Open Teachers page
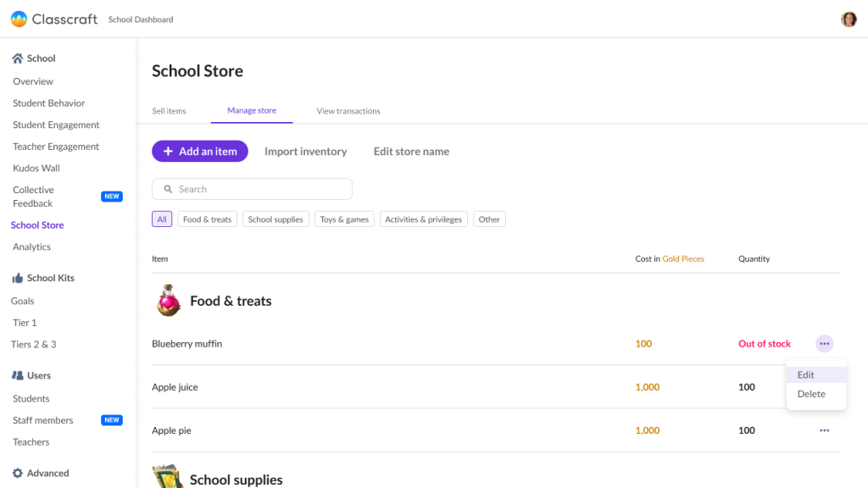 [31, 441]
